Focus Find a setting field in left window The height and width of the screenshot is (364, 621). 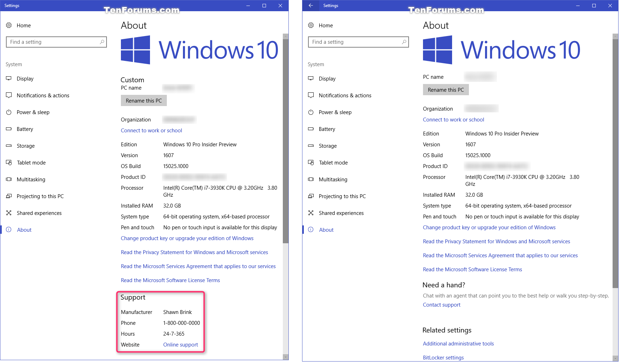[x=56, y=42]
